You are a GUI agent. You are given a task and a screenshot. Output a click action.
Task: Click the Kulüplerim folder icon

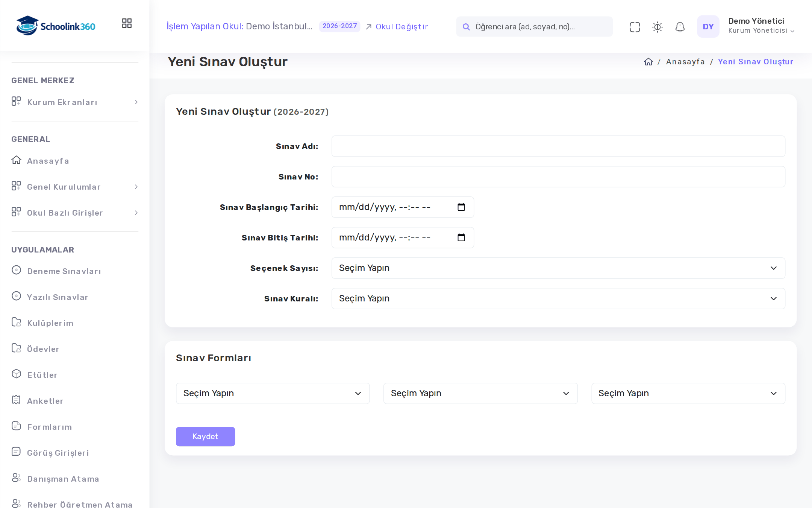point(16,322)
